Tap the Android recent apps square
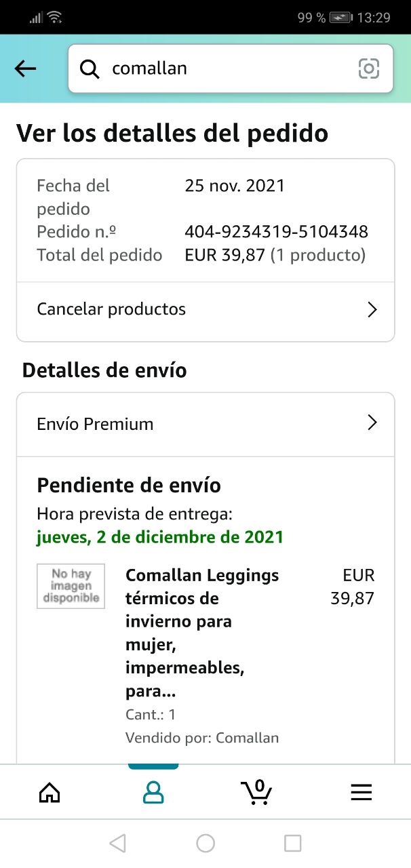The height and width of the screenshot is (868, 411). (292, 843)
